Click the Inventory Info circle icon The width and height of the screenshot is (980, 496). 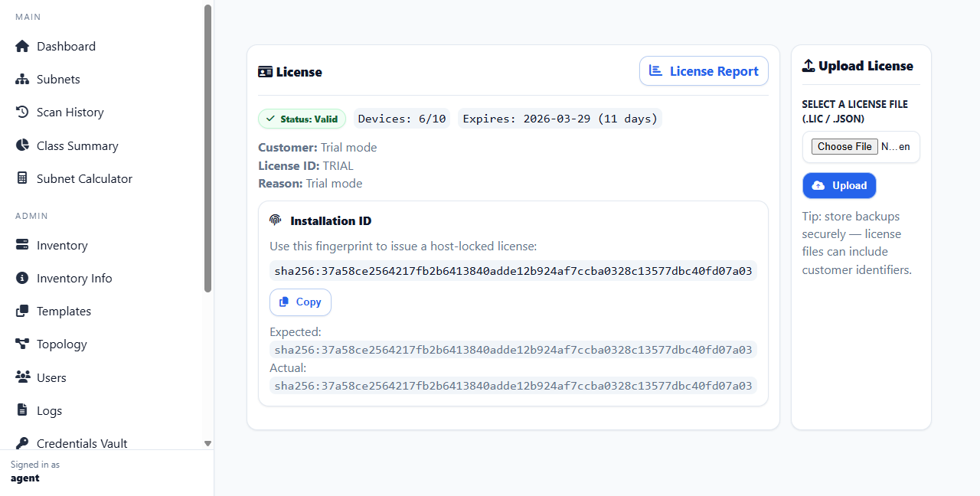[x=22, y=278]
